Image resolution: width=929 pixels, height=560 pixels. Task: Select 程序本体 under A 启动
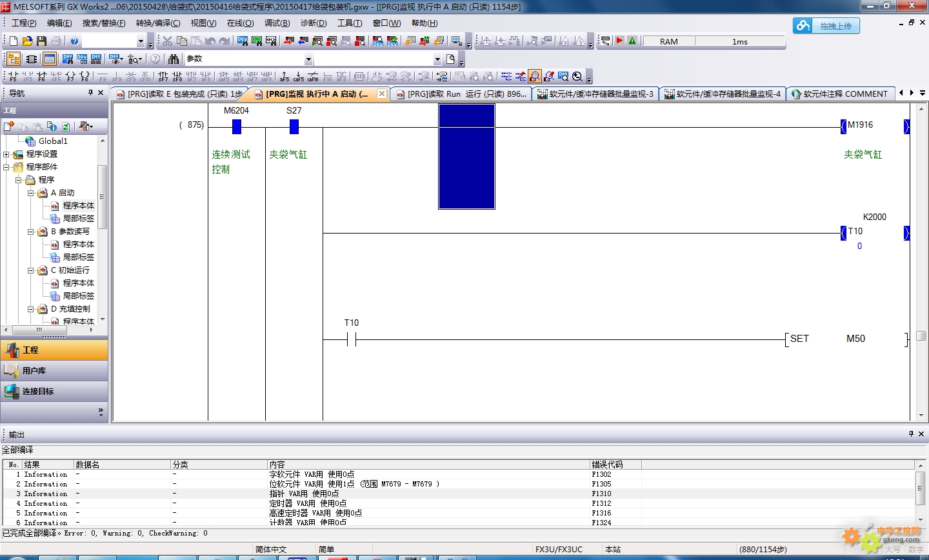tap(78, 206)
